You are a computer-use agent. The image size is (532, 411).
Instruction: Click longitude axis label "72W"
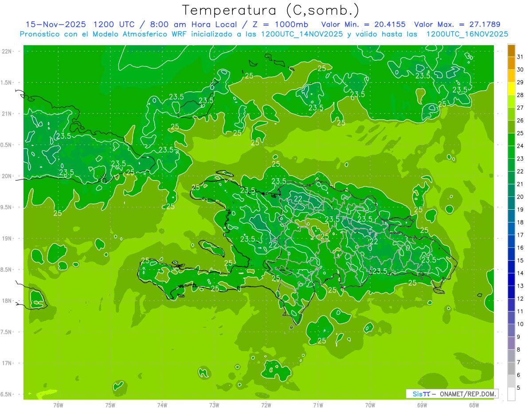point(266,405)
